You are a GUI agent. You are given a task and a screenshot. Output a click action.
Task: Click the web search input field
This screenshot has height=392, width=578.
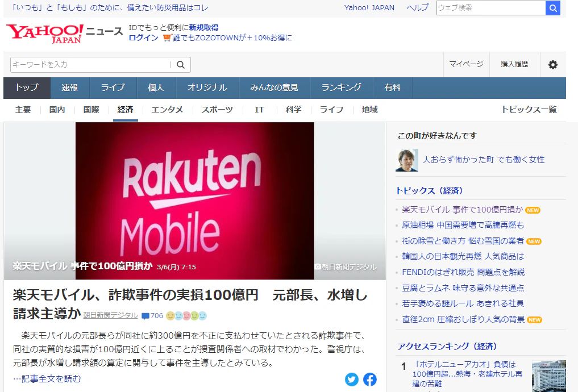491,8
